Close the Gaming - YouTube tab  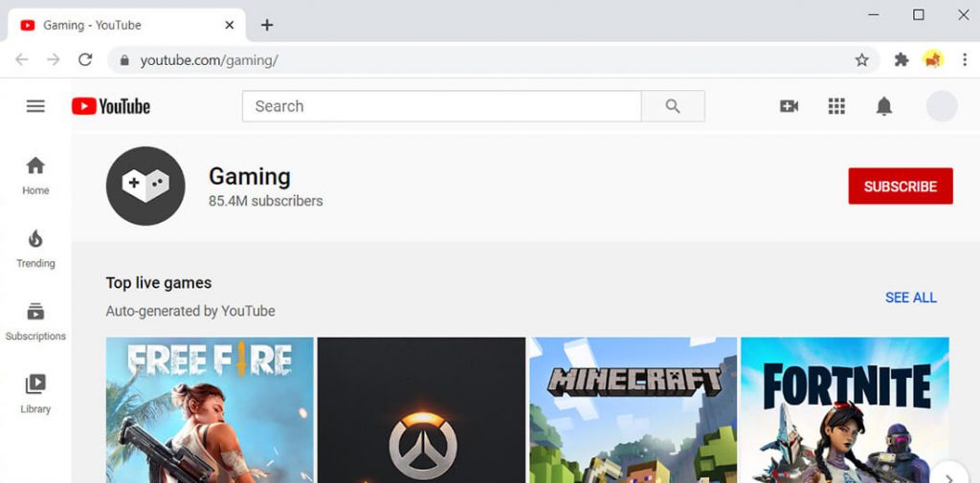coord(230,25)
